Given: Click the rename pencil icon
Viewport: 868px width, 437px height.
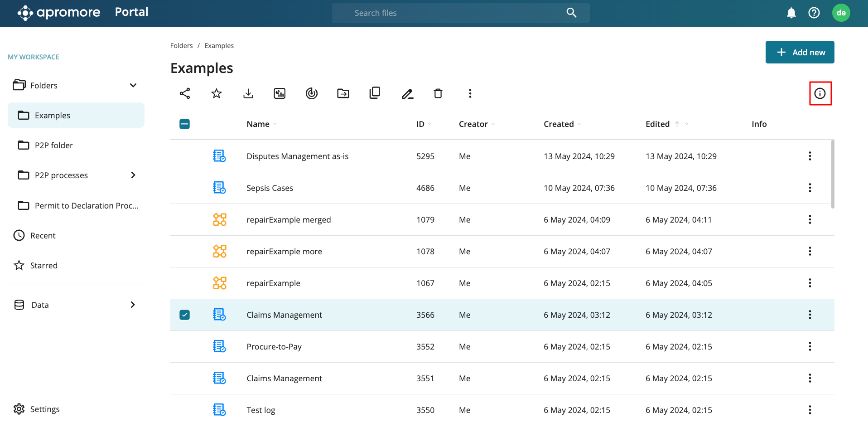Looking at the screenshot, I should (407, 94).
